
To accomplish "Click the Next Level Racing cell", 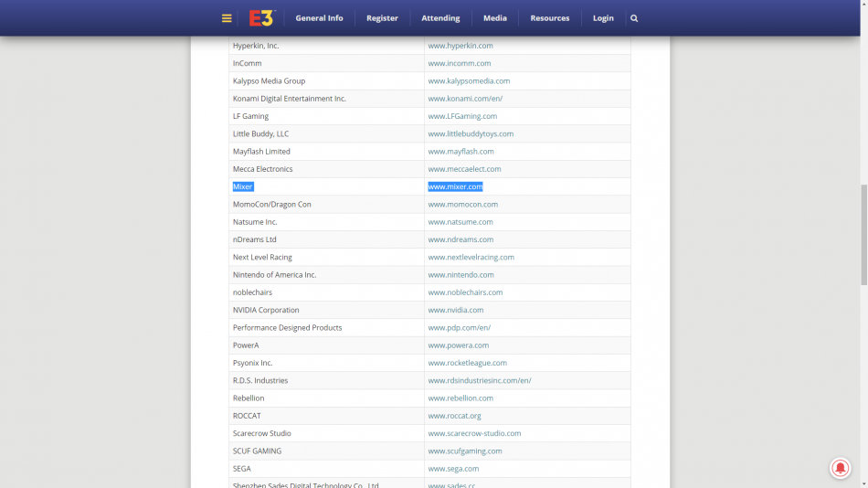I will [326, 257].
